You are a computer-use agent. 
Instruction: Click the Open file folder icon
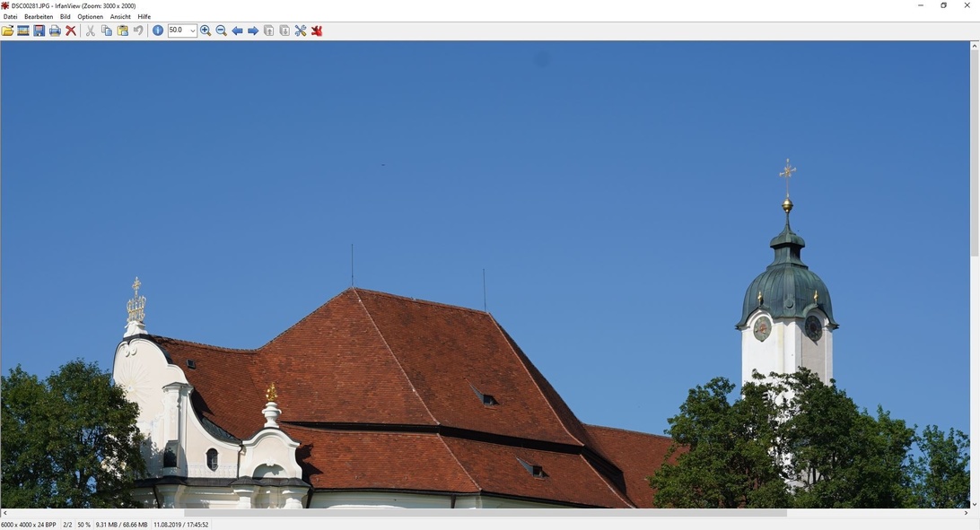(x=8, y=30)
